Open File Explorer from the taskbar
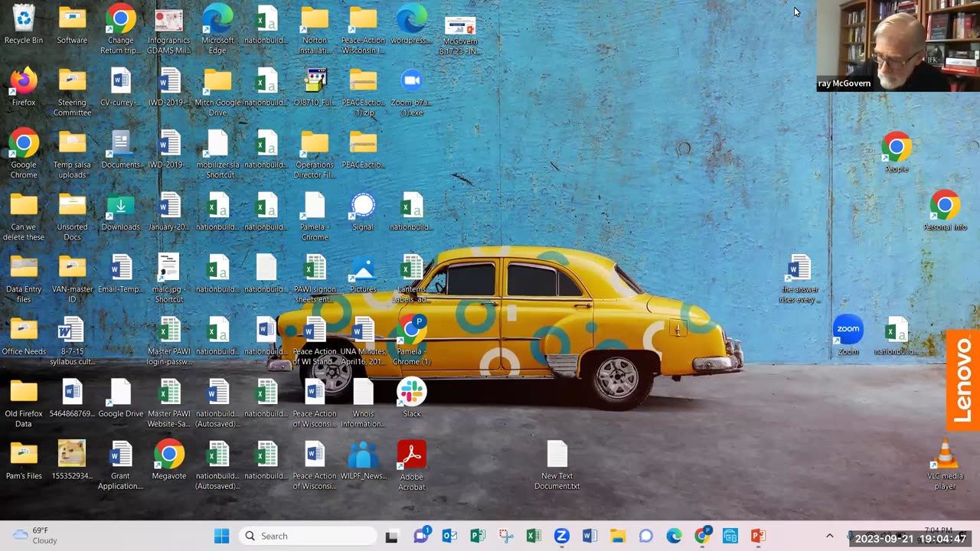 (618, 536)
